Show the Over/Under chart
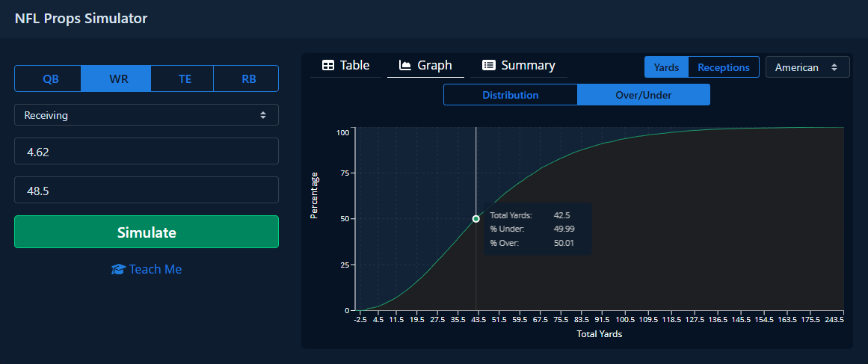868x364 pixels. (x=643, y=95)
